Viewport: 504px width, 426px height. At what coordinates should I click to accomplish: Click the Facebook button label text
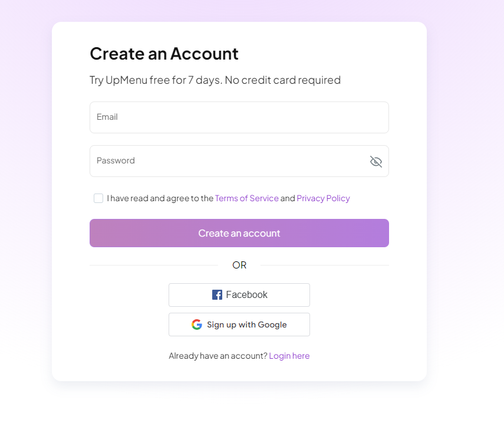246,295
